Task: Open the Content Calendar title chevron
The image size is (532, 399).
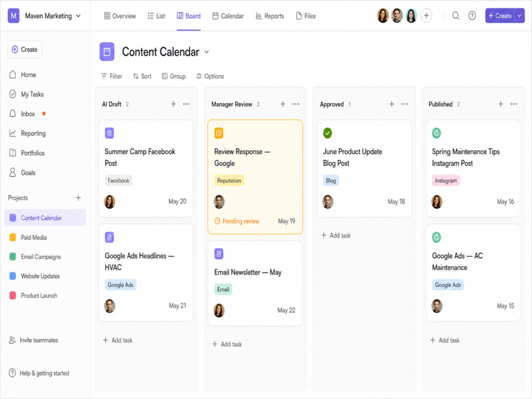Action: 207,52
